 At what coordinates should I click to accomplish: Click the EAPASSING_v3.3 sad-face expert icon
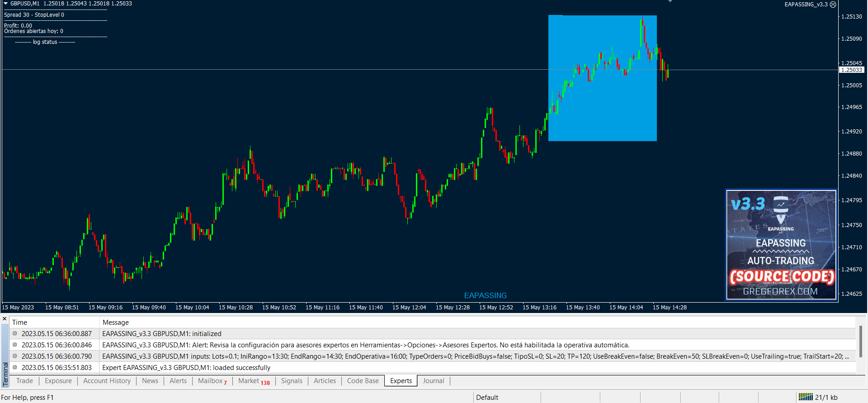833,5
